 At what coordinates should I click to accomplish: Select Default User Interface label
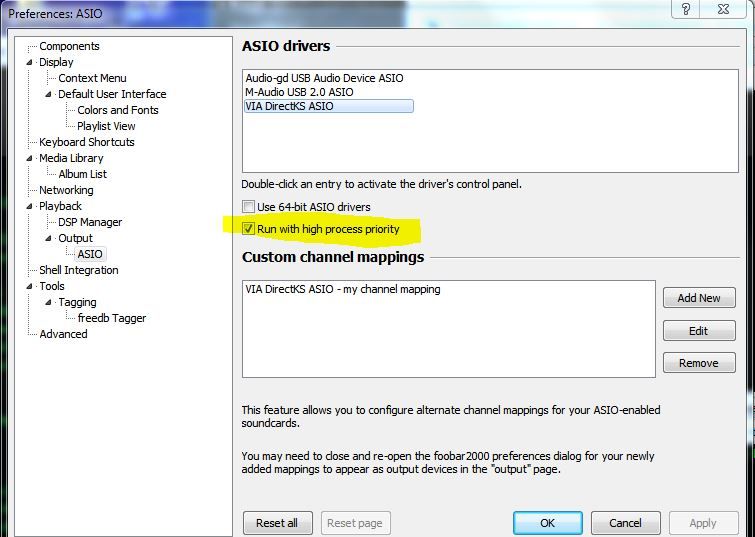tap(112, 94)
